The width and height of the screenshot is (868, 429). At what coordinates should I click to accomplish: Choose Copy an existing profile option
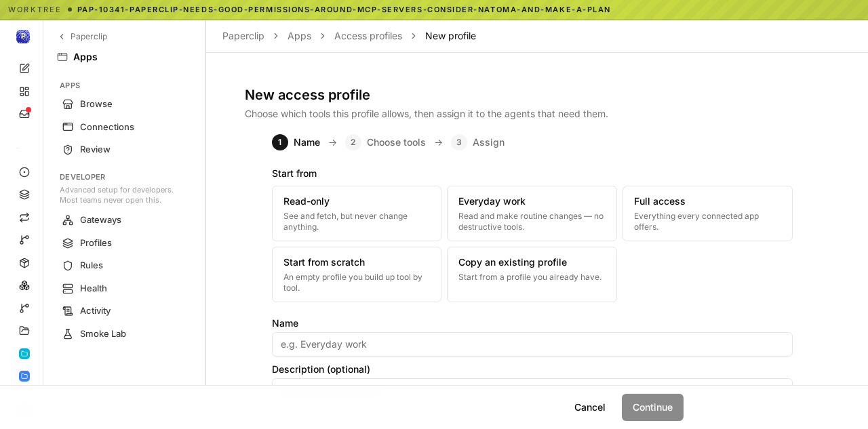point(532,274)
